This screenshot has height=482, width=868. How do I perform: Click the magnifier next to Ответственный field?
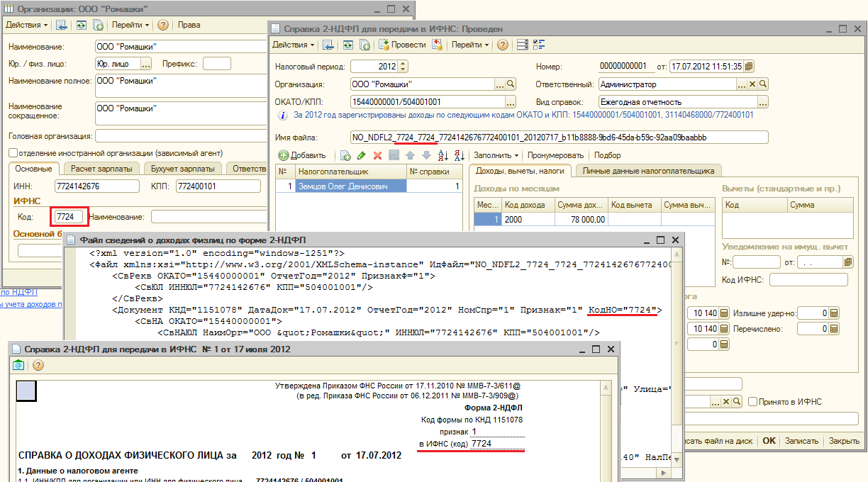click(x=763, y=84)
